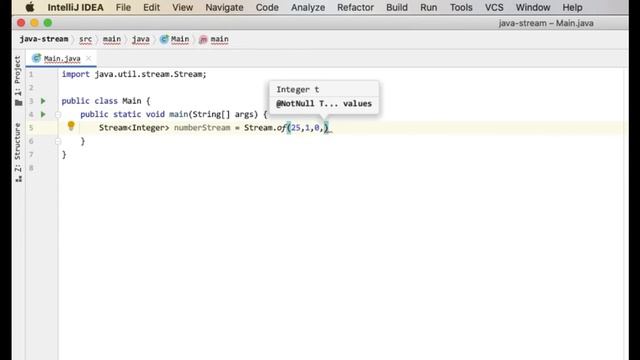Open the Analyze menu
Viewport: 640px width, 360px height.
click(308, 7)
